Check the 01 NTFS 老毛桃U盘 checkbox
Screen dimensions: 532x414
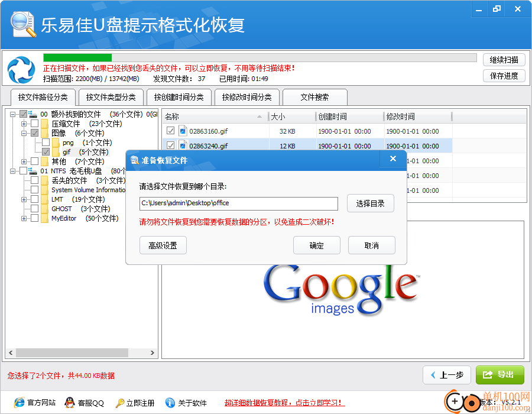23,171
